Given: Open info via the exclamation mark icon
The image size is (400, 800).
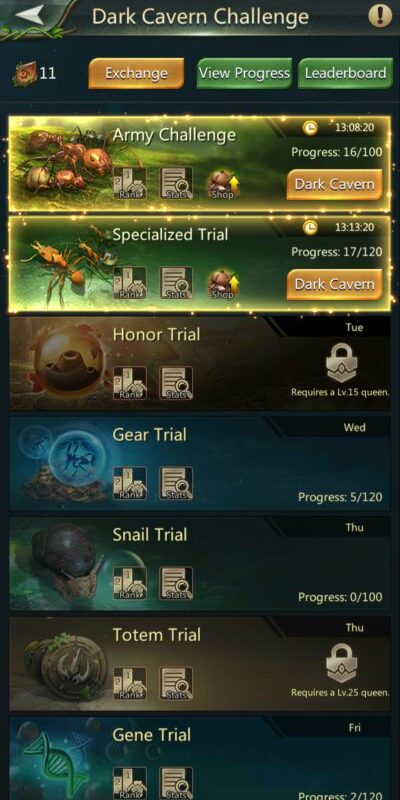Looking at the screenshot, I should [380, 15].
